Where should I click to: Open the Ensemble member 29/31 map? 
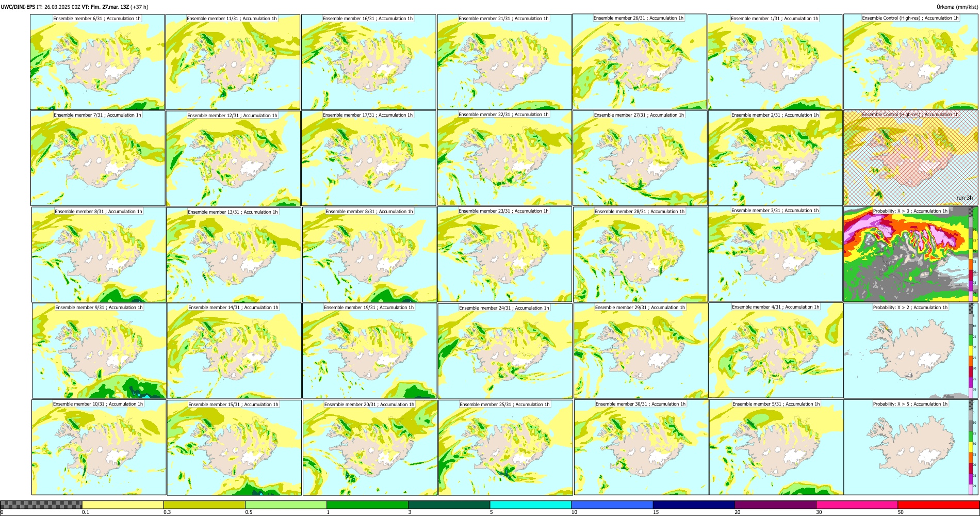click(x=641, y=351)
